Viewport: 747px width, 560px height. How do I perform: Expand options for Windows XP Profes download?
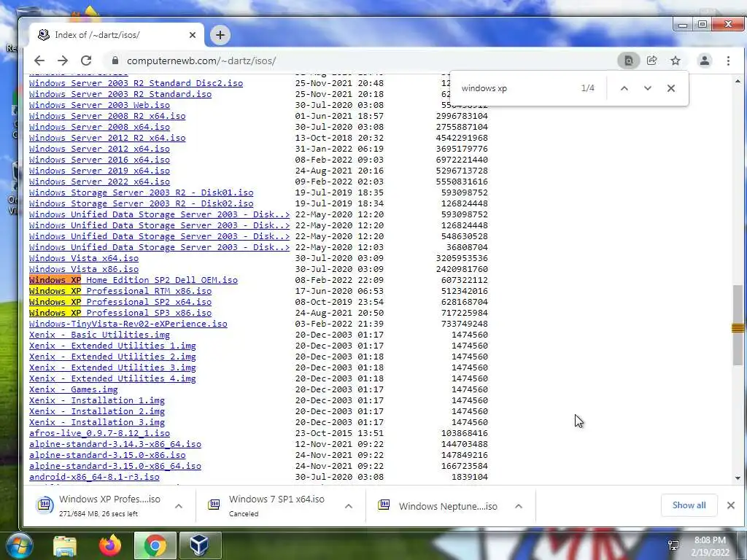pos(178,506)
